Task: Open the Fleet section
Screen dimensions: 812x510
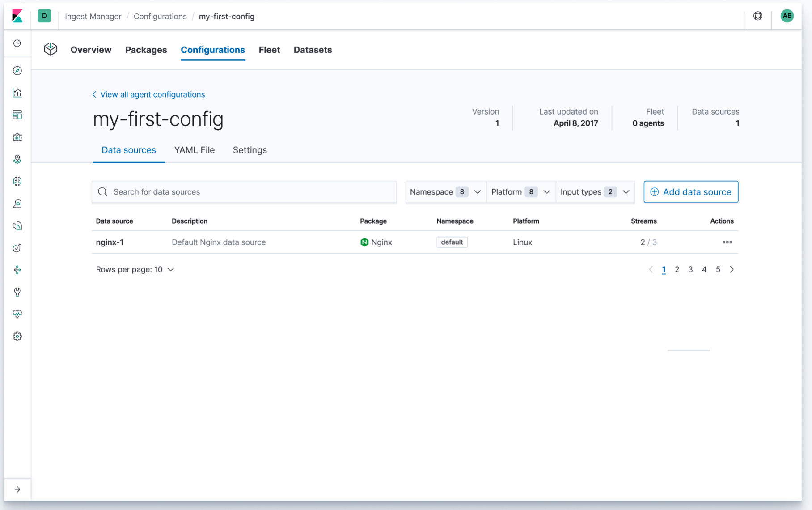Action: tap(269, 50)
